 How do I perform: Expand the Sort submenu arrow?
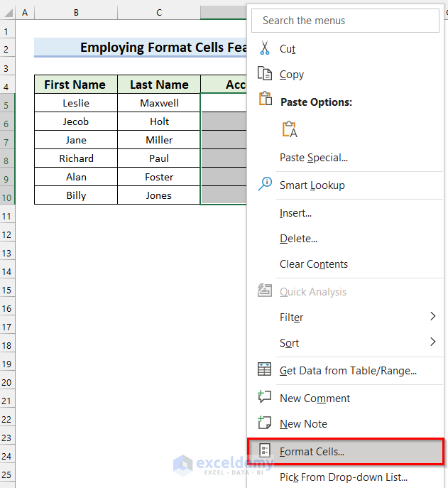[x=432, y=342]
